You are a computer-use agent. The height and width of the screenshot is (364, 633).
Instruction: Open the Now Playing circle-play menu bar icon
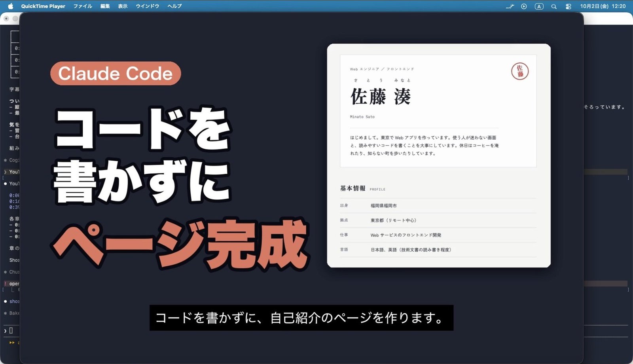(x=524, y=6)
